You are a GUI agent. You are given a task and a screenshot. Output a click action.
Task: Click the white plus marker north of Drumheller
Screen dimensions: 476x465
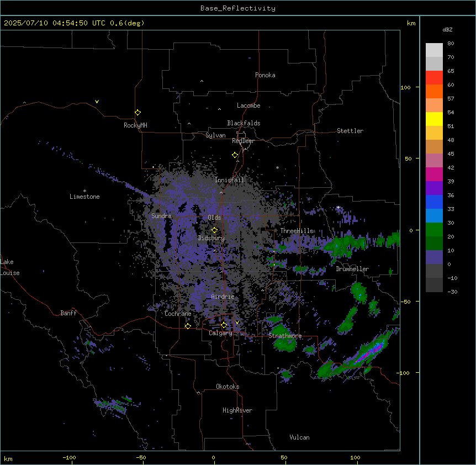coord(338,208)
